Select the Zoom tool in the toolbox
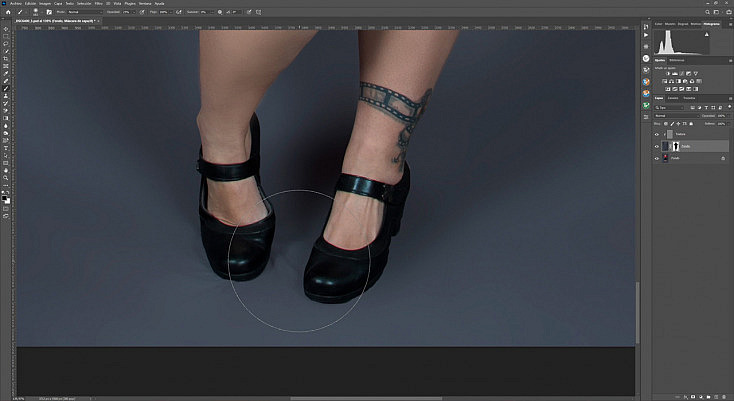Screen dimensions: 734x401 pyautogui.click(x=7, y=177)
